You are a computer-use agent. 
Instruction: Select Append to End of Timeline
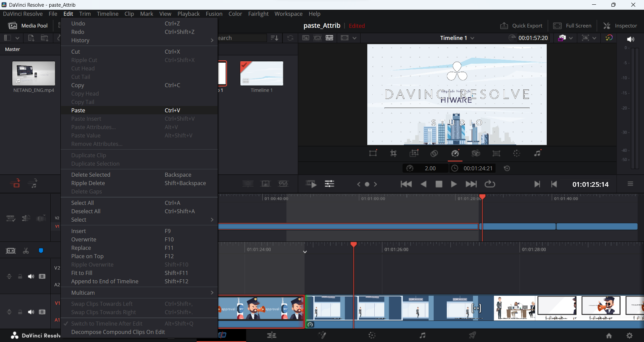pos(139,281)
